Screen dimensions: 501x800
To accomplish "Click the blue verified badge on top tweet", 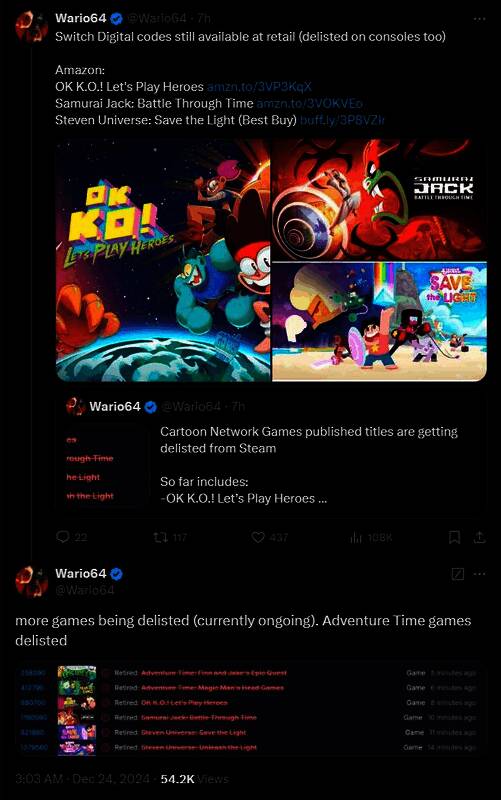I will click(x=116, y=19).
